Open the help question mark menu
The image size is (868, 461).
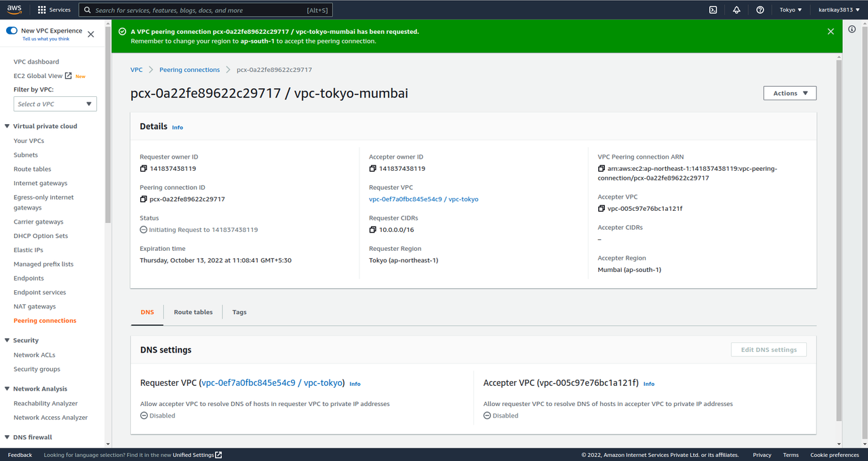760,10
